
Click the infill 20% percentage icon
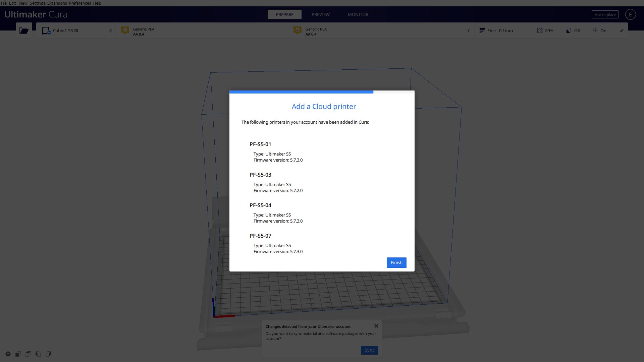539,31
